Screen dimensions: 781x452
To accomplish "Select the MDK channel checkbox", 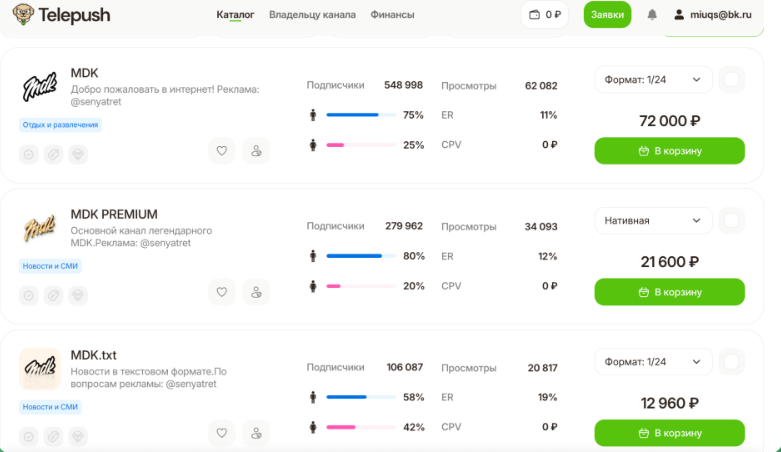I will 731,80.
